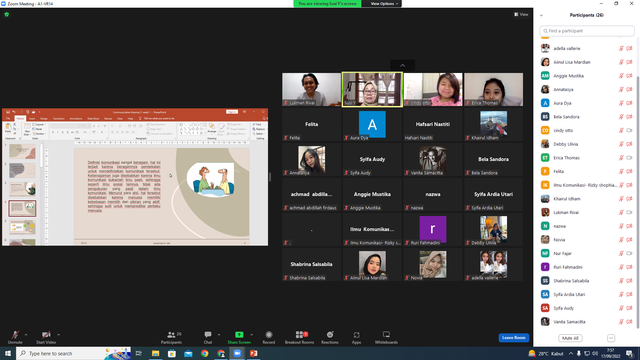Open the Mail app from the taskbar

pyautogui.click(x=188, y=353)
